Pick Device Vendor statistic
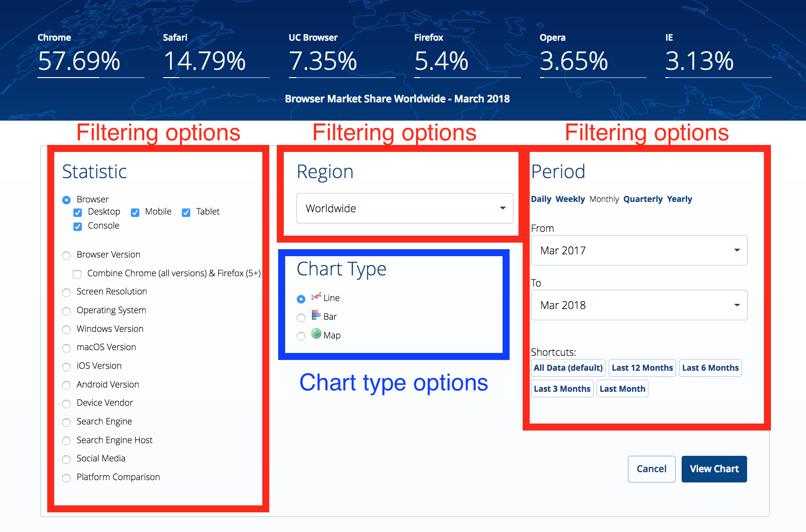 point(66,404)
